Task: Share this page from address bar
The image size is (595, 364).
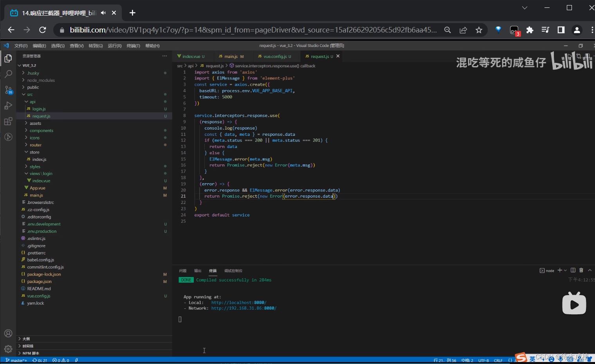Action: (463, 30)
